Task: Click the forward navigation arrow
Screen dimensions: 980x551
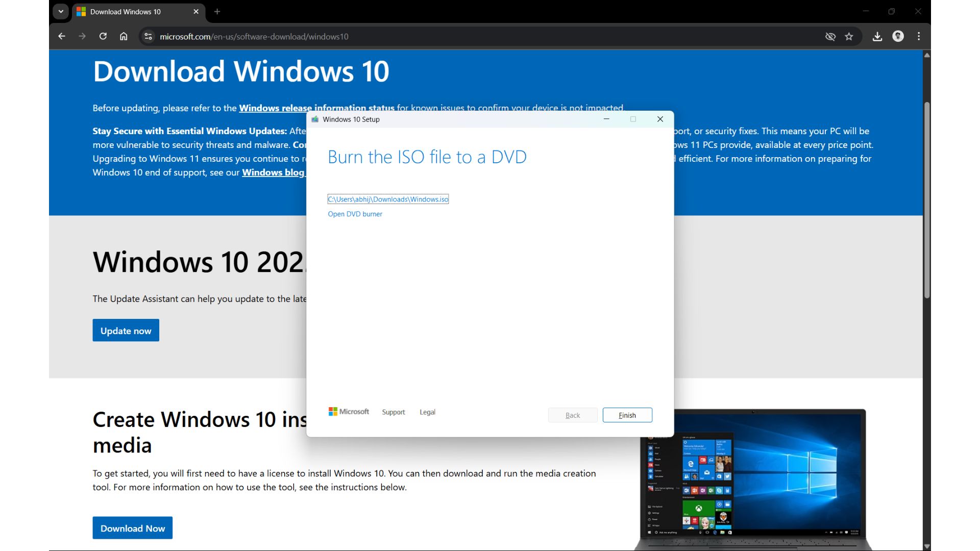Action: (x=82, y=36)
